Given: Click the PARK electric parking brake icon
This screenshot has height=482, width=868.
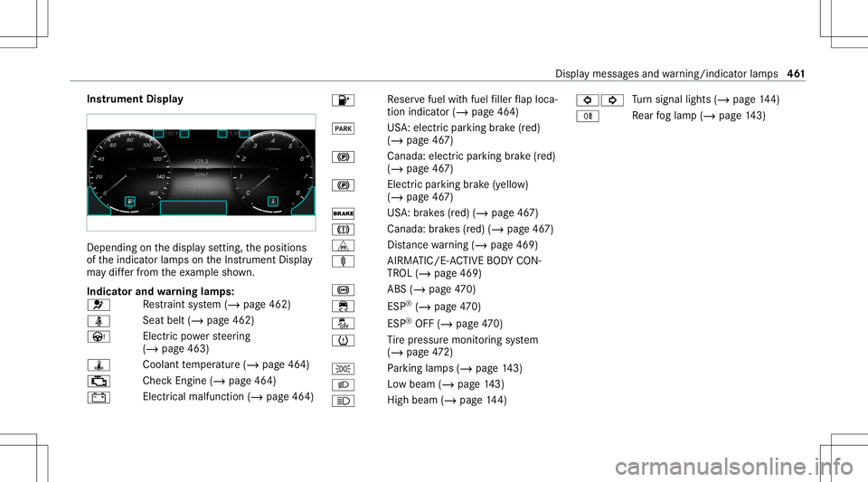Looking at the screenshot, I should (x=344, y=129).
